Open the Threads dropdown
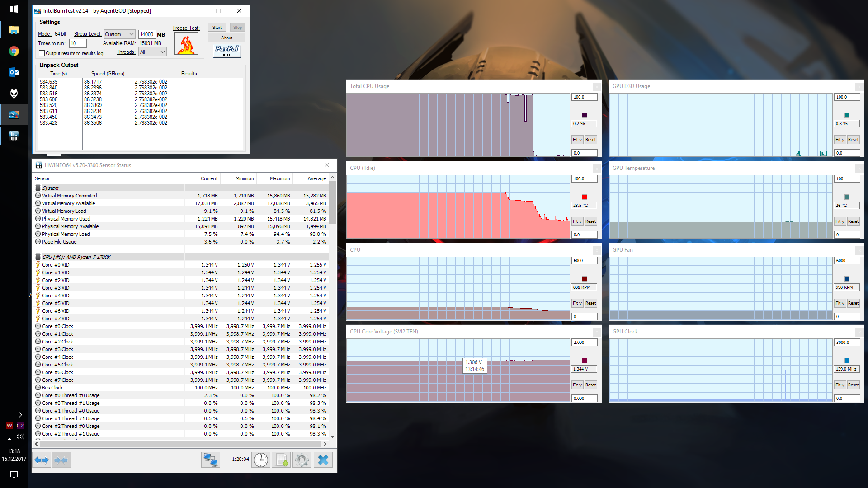The width and height of the screenshot is (868, 488). pyautogui.click(x=152, y=52)
